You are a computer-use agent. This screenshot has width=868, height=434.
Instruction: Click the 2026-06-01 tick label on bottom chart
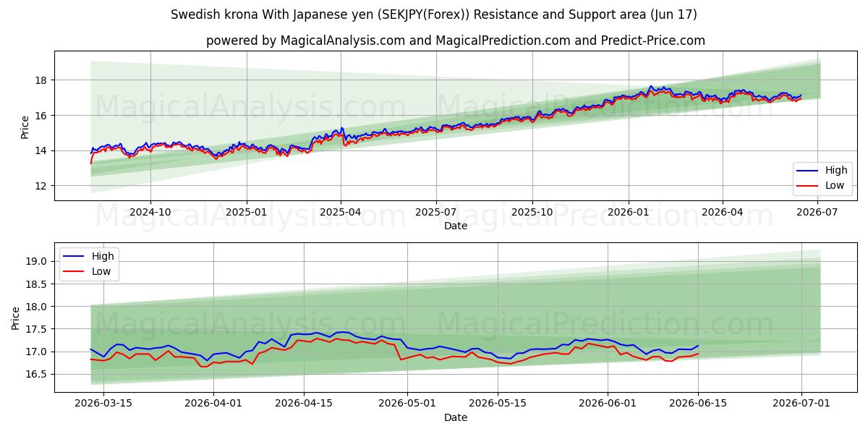pos(608,404)
